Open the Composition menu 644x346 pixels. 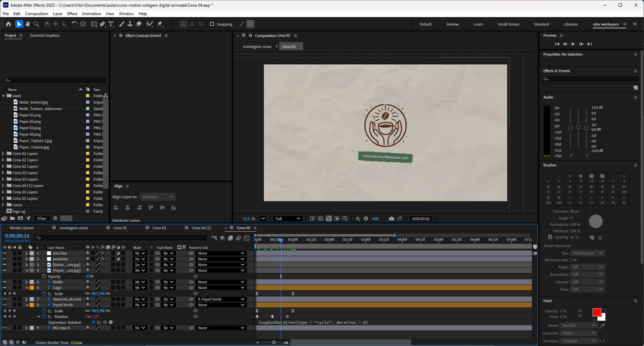(x=37, y=14)
